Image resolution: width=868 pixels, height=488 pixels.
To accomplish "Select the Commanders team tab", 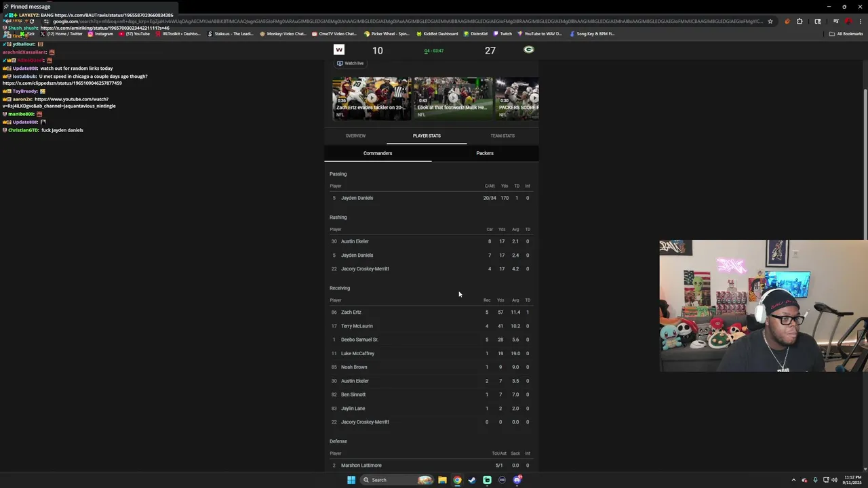I will (378, 153).
